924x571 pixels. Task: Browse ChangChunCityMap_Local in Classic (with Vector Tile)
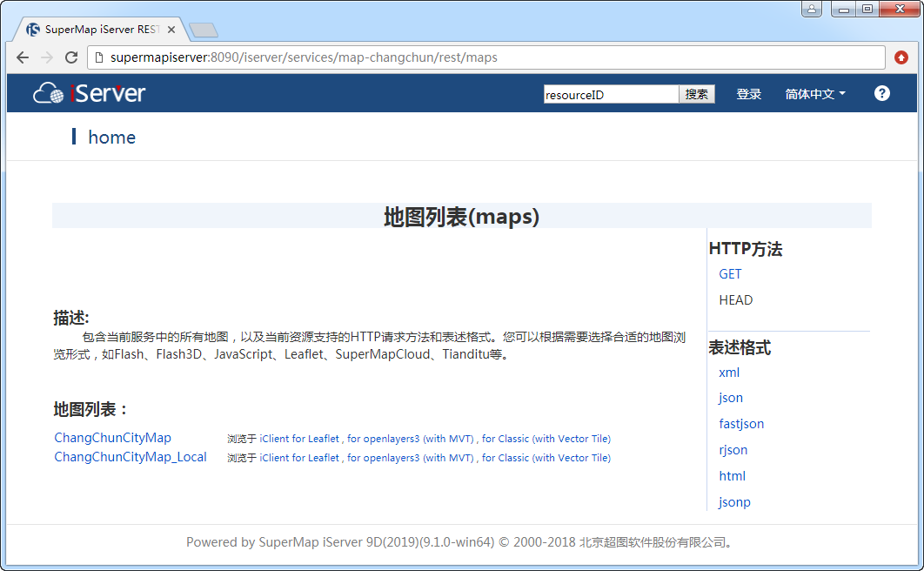pyautogui.click(x=546, y=457)
